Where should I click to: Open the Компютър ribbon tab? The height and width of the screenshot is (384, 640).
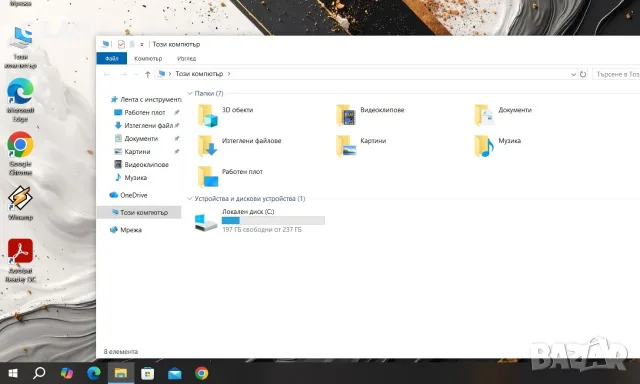tap(148, 58)
